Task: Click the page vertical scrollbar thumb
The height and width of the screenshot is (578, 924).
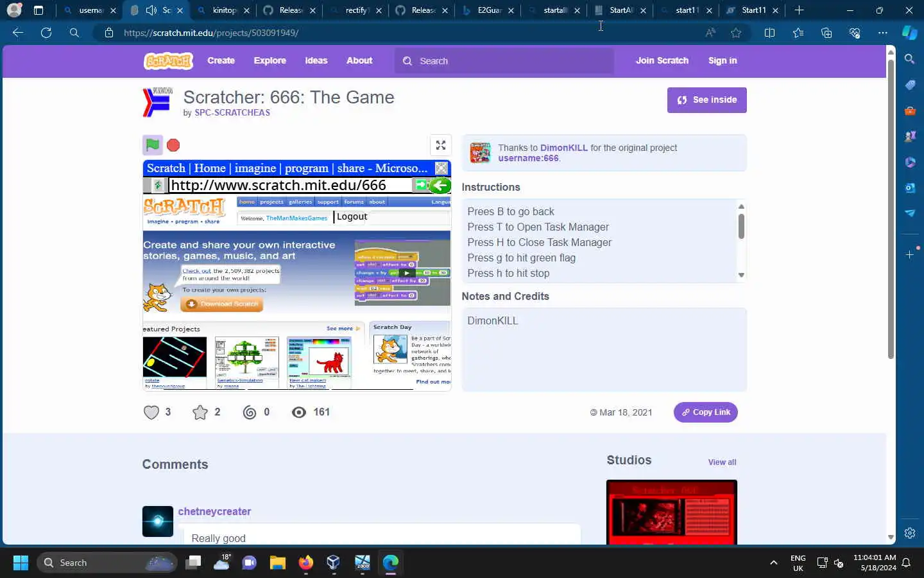Action: tap(891, 209)
